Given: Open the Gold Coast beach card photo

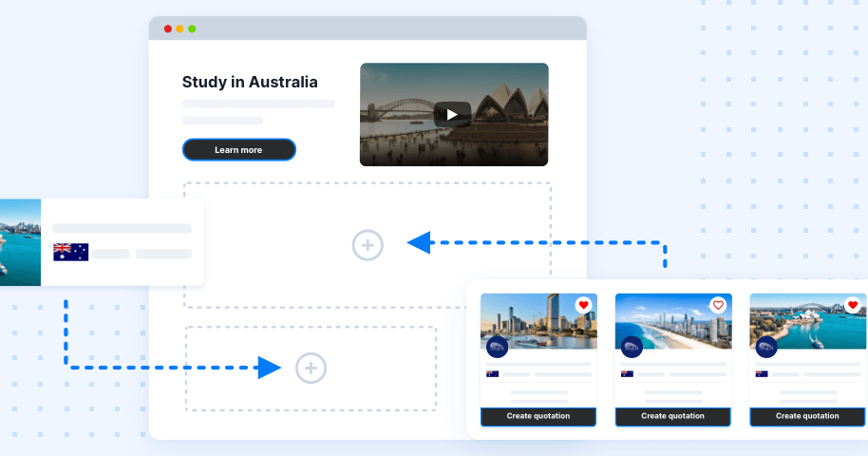Looking at the screenshot, I should [x=673, y=321].
